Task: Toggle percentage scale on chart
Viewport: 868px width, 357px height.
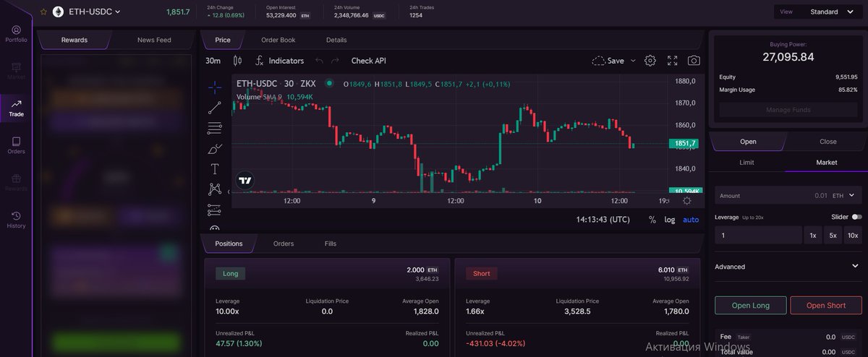Action: coord(652,219)
